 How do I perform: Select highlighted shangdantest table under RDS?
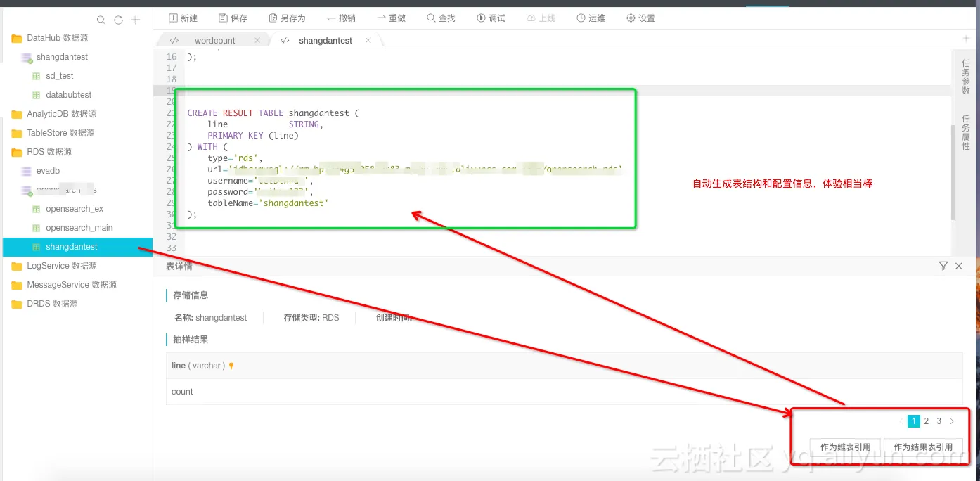click(x=77, y=247)
